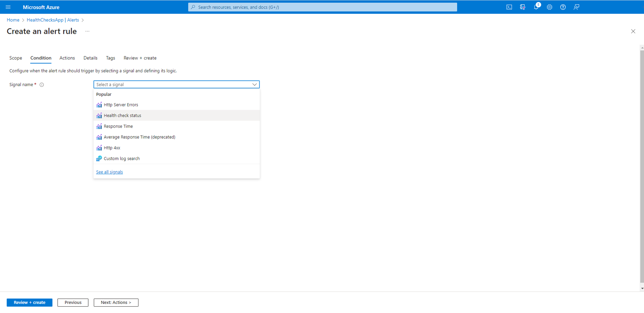Open the notifications bell
Image resolution: width=644 pixels, height=313 pixels.
[x=536, y=7]
